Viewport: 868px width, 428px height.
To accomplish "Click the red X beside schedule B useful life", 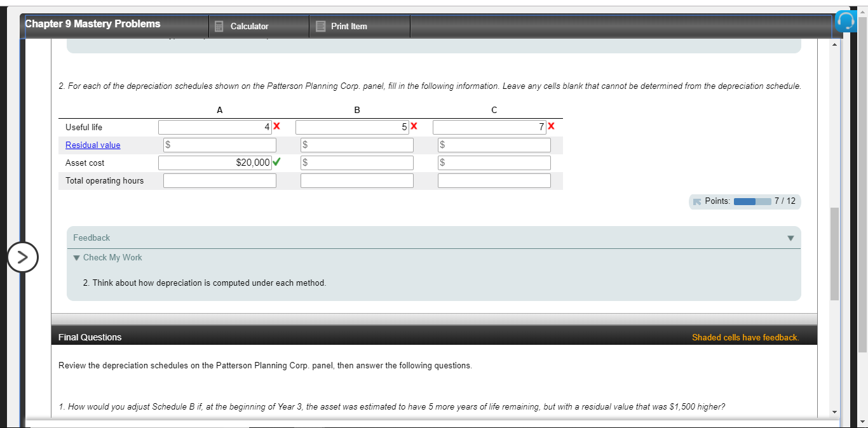I will coord(414,126).
